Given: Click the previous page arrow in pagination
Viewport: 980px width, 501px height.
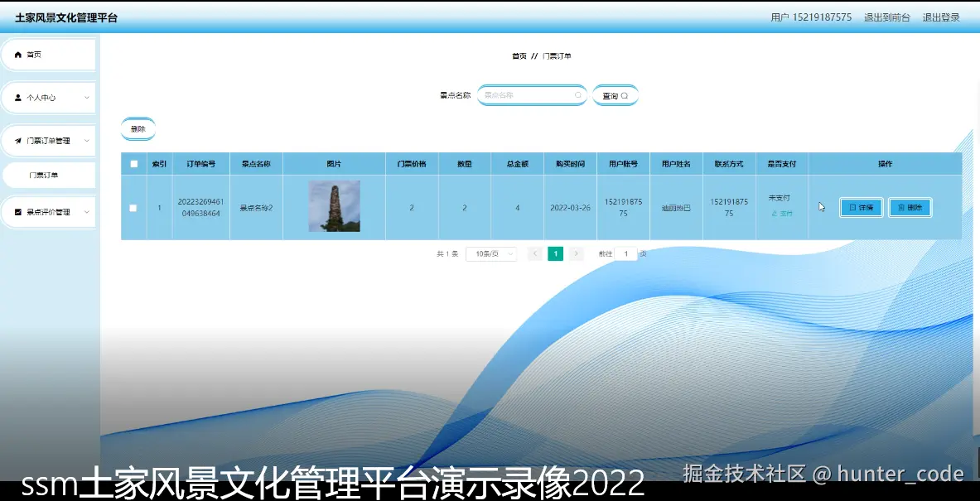Looking at the screenshot, I should coord(534,253).
